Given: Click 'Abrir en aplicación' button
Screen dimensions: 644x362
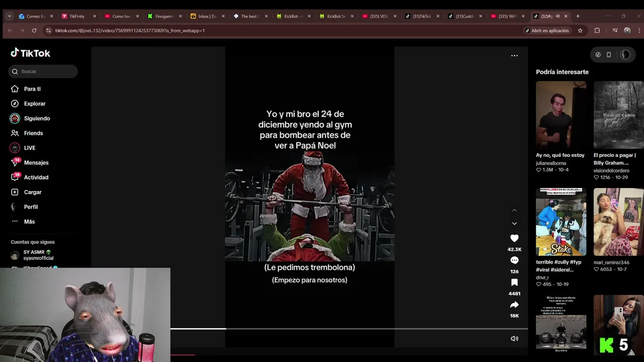Looking at the screenshot, I should (547, 30).
